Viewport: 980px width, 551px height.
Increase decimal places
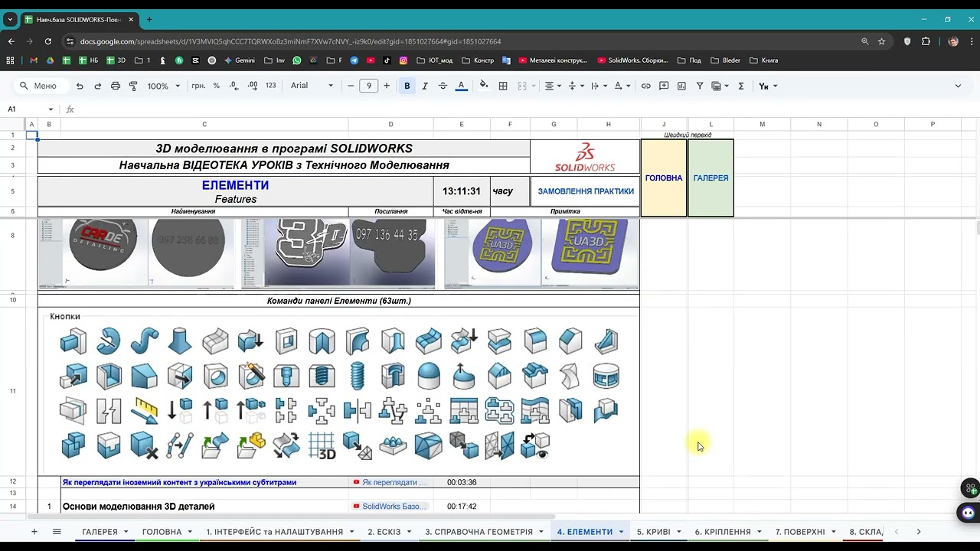pyautogui.click(x=253, y=86)
